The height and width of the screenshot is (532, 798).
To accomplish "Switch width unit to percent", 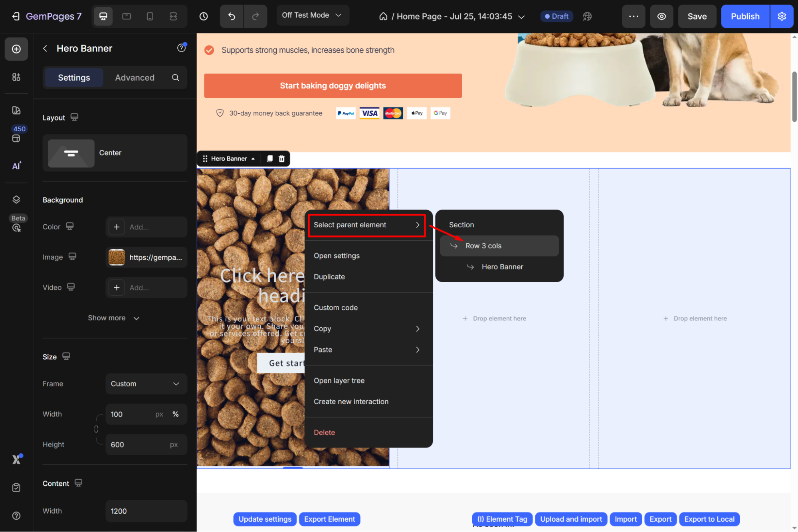I will tap(176, 414).
